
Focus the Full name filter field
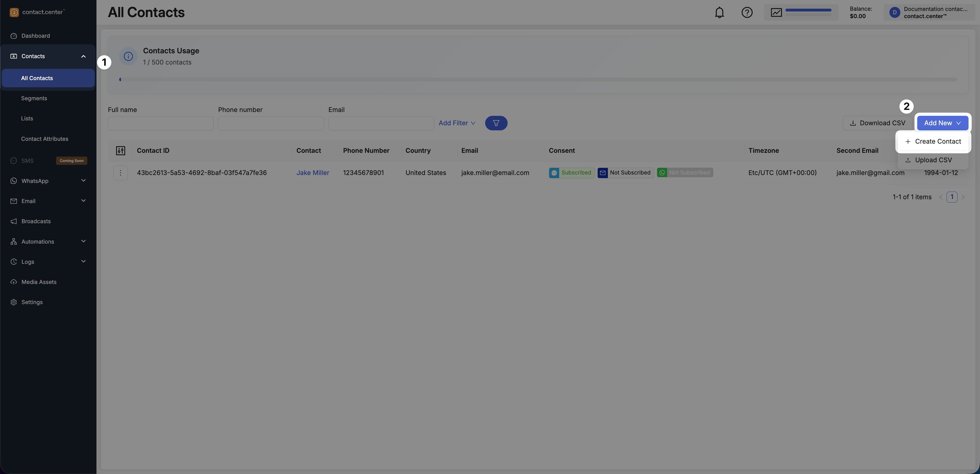161,123
